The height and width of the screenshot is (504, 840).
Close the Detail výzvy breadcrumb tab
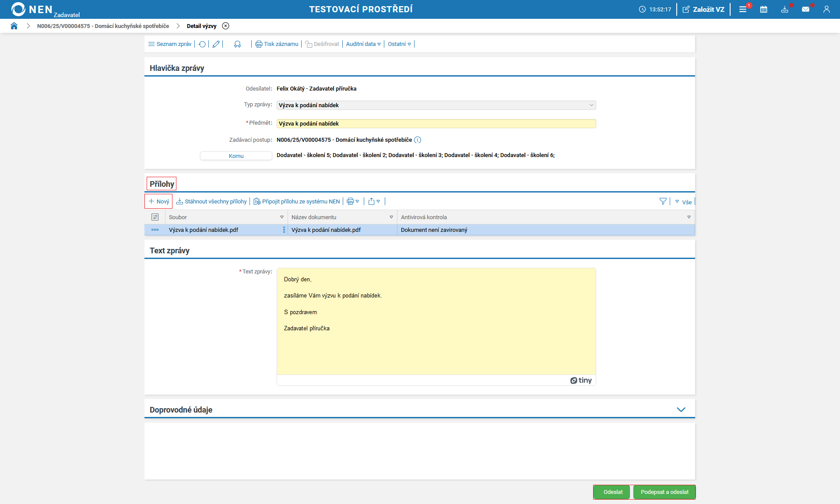pyautogui.click(x=225, y=26)
